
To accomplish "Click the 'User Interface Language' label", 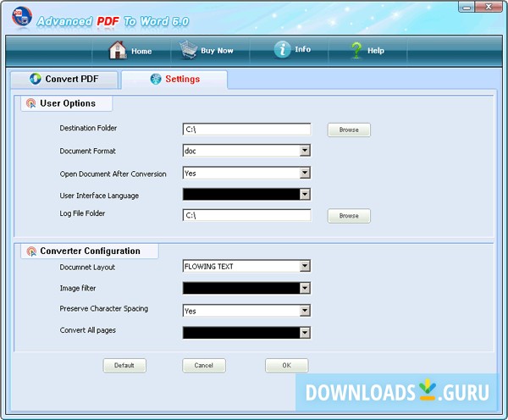I will click(x=99, y=196).
